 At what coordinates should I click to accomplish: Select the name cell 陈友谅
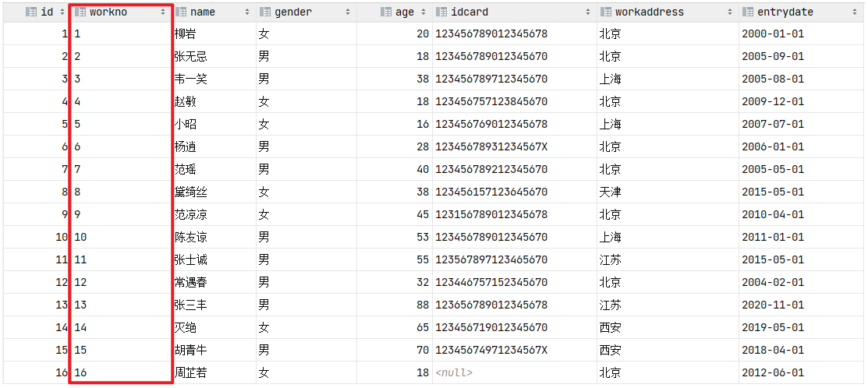(x=190, y=237)
